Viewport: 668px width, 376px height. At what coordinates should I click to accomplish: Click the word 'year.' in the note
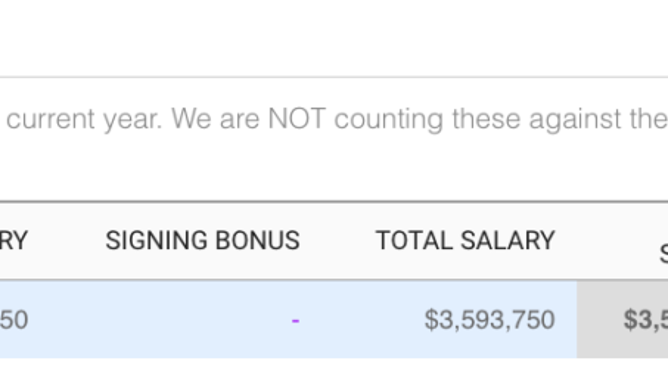click(x=133, y=120)
